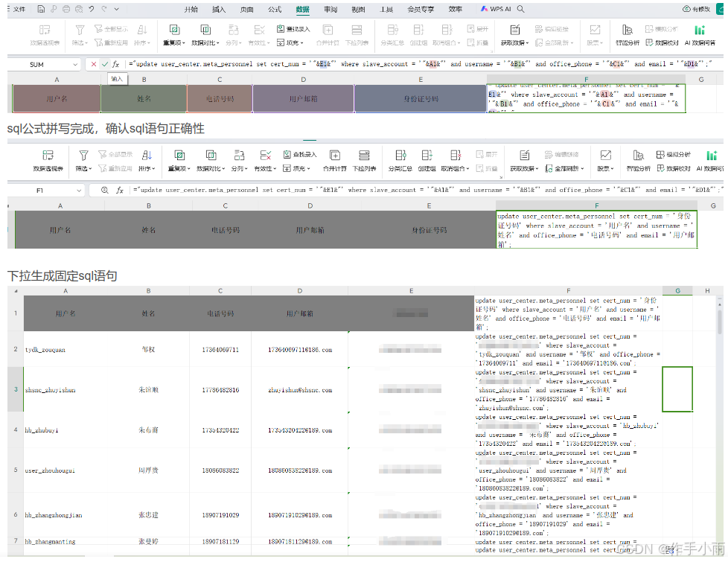Open 智能分析 (Smart Analysis)
The image size is (728, 562).
(x=628, y=35)
